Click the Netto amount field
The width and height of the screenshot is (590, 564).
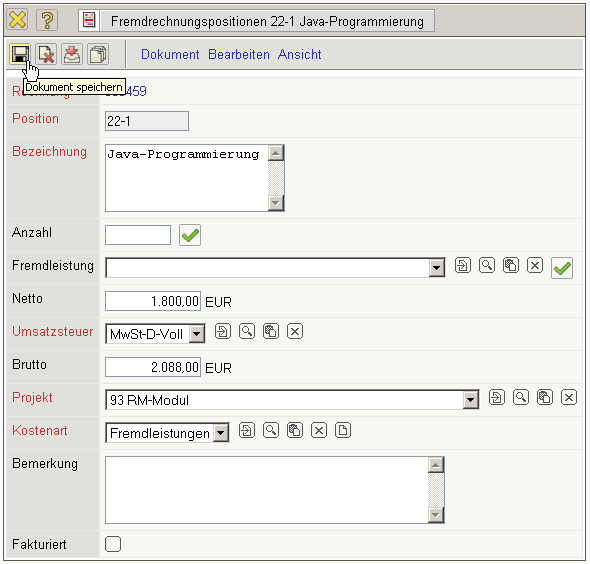153,301
